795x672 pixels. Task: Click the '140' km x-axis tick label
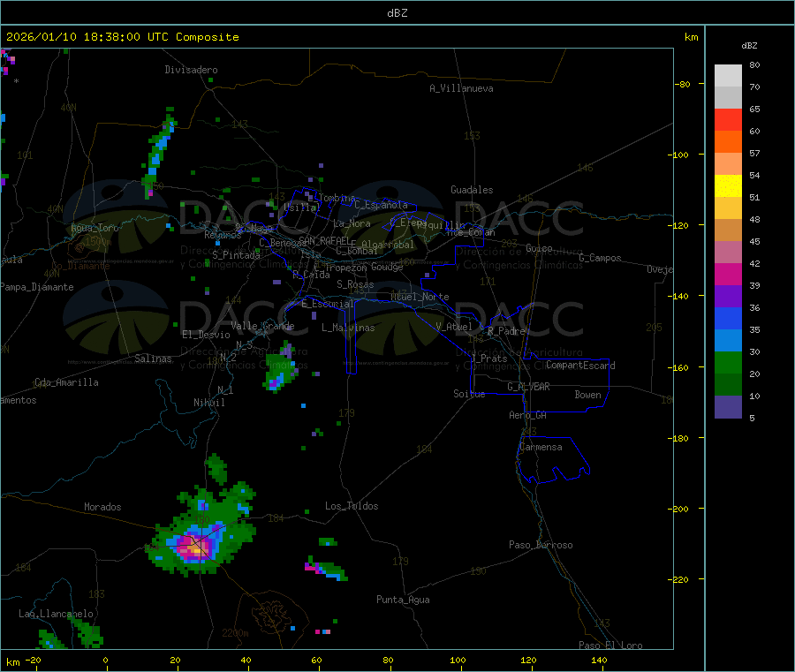599,660
